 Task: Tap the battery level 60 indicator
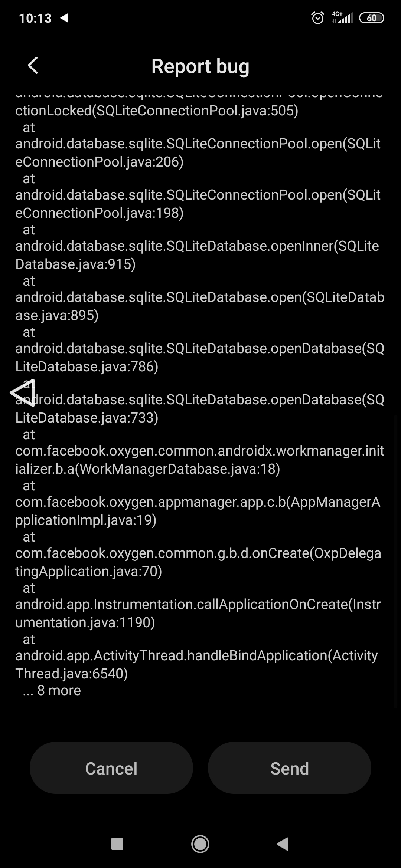coord(371,18)
